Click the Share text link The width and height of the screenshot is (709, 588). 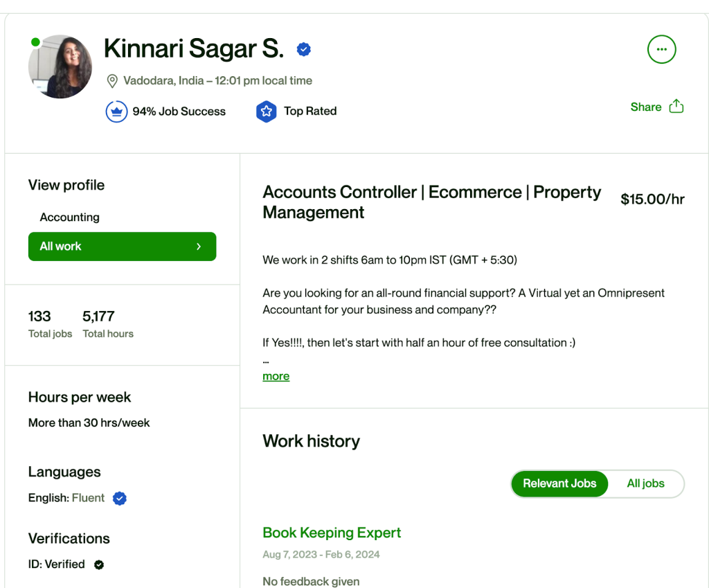point(645,107)
